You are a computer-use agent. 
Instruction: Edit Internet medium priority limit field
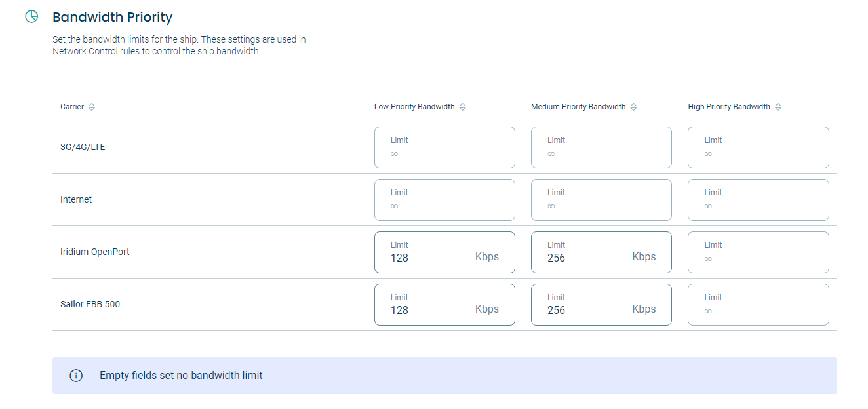tap(601, 200)
